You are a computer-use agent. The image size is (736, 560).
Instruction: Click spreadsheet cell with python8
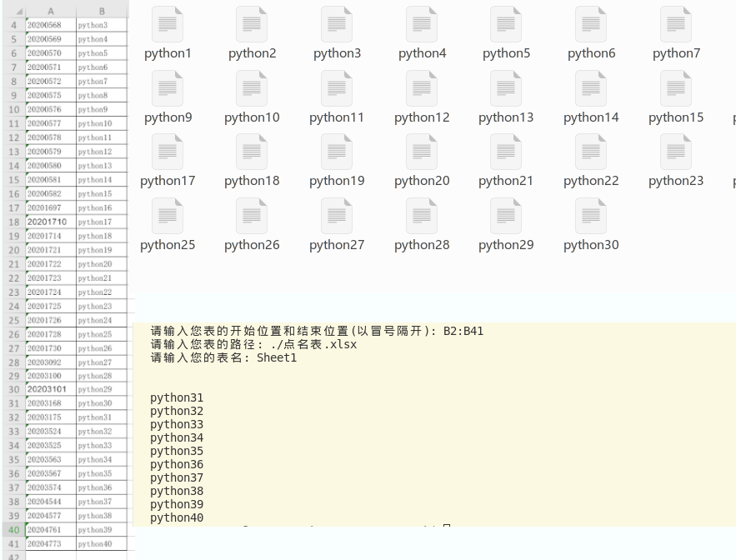102,95
